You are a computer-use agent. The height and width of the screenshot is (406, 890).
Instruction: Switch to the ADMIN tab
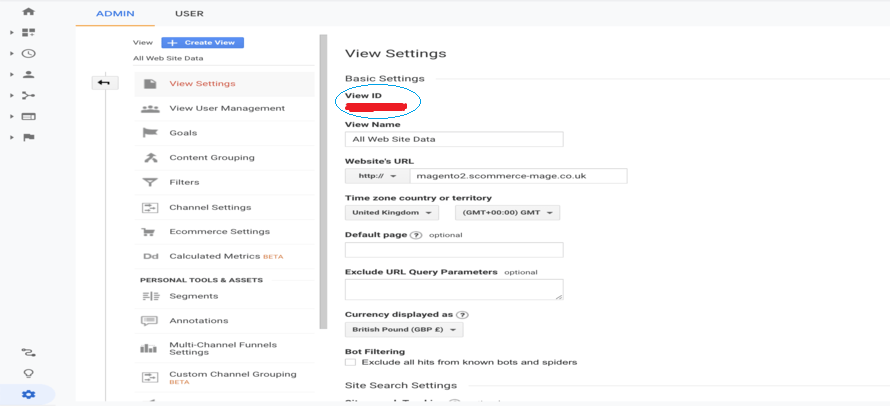[x=115, y=14]
